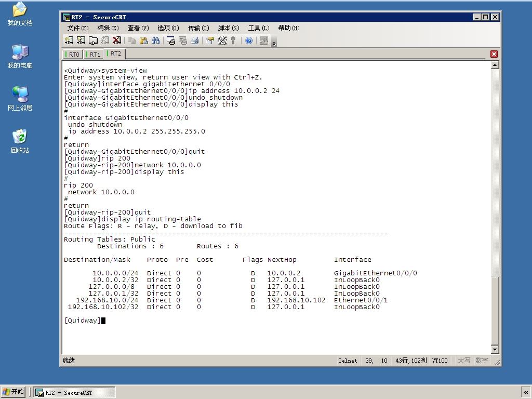Close the active tab with red X
The width and height of the screenshot is (532, 399).
pyautogui.click(x=494, y=54)
